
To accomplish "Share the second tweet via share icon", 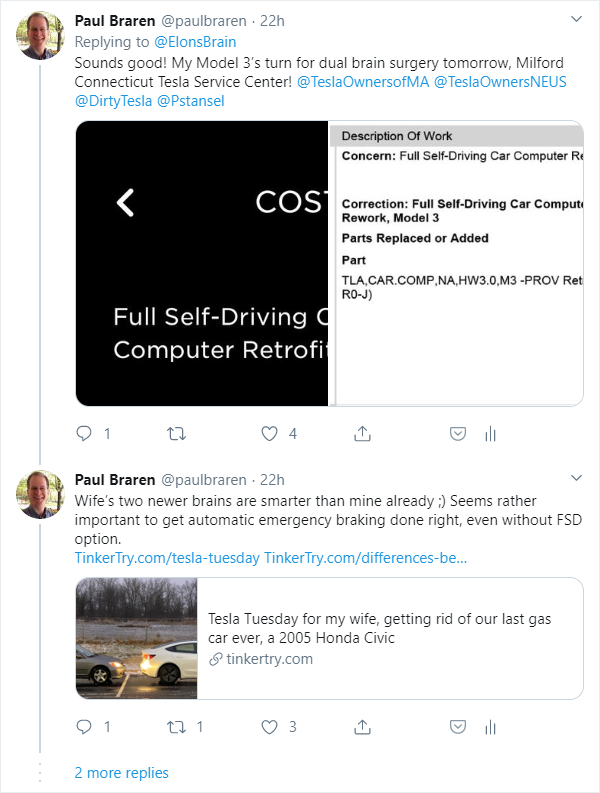I will click(362, 727).
